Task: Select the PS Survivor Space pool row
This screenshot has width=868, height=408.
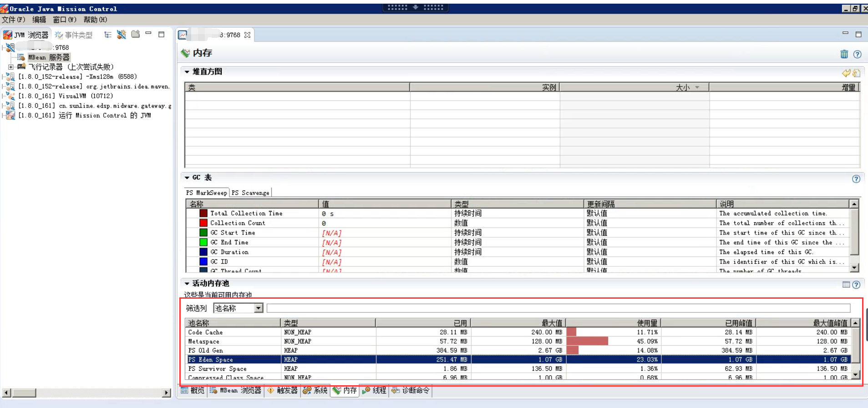Action: click(x=518, y=369)
